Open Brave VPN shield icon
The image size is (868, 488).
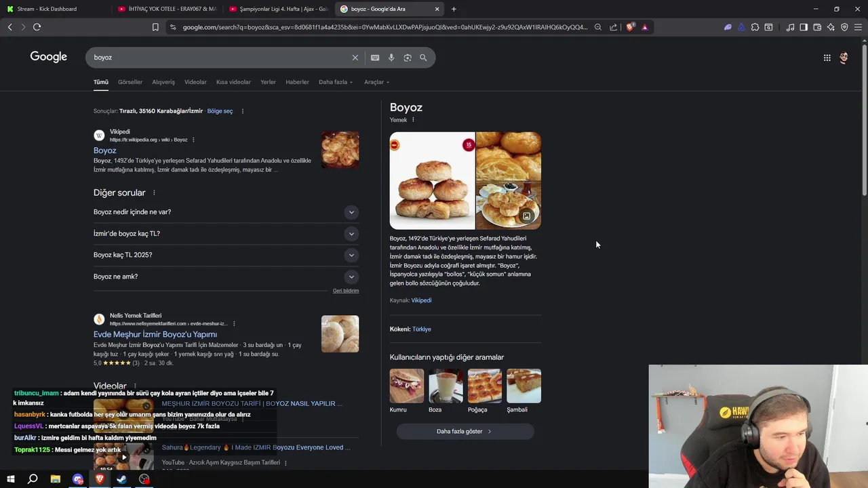click(x=844, y=27)
